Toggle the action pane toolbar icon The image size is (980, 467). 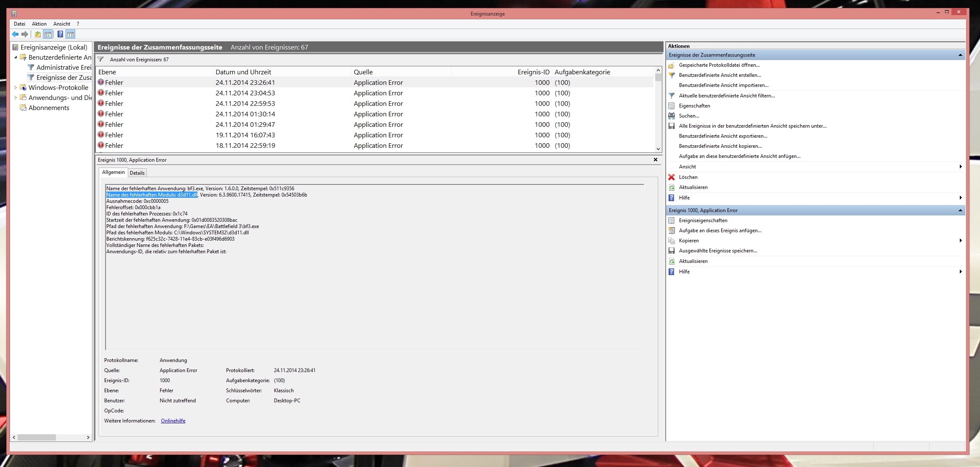(x=71, y=34)
